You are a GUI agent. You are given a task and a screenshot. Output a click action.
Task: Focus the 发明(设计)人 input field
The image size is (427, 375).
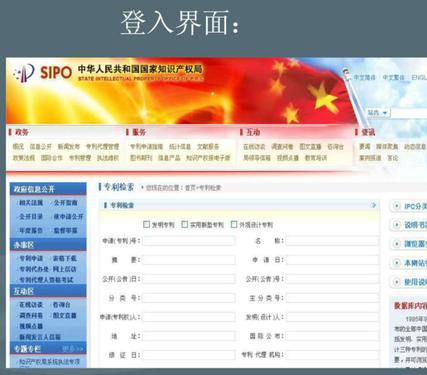[332, 317]
